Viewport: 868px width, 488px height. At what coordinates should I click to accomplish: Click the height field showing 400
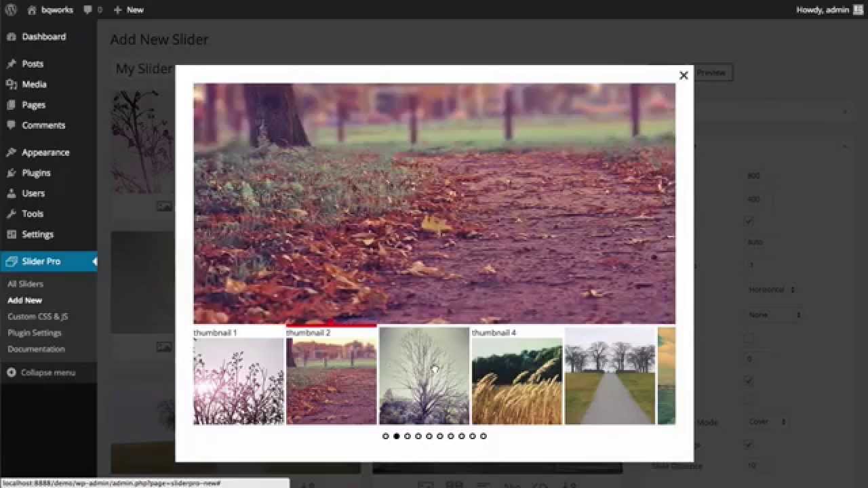coord(758,199)
